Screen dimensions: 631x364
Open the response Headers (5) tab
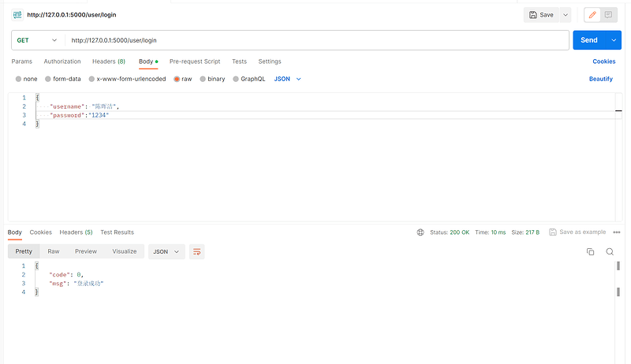[76, 232]
